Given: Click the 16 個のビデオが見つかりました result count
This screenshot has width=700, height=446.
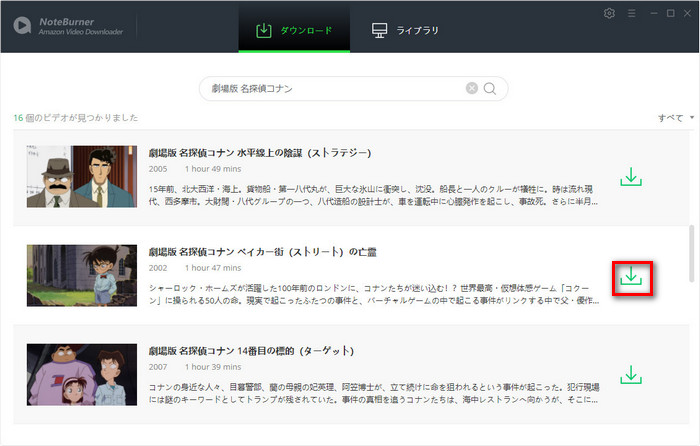Looking at the screenshot, I should tap(75, 118).
